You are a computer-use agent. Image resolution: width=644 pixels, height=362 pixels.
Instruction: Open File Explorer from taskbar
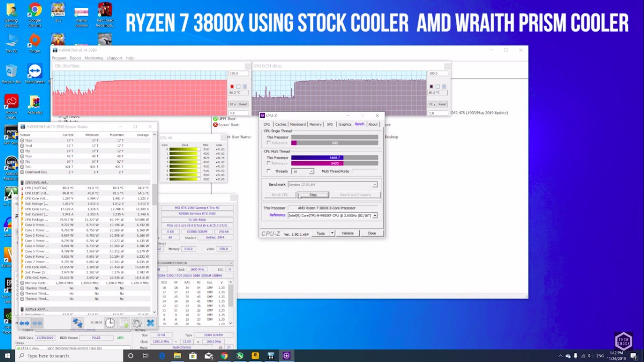[177, 355]
